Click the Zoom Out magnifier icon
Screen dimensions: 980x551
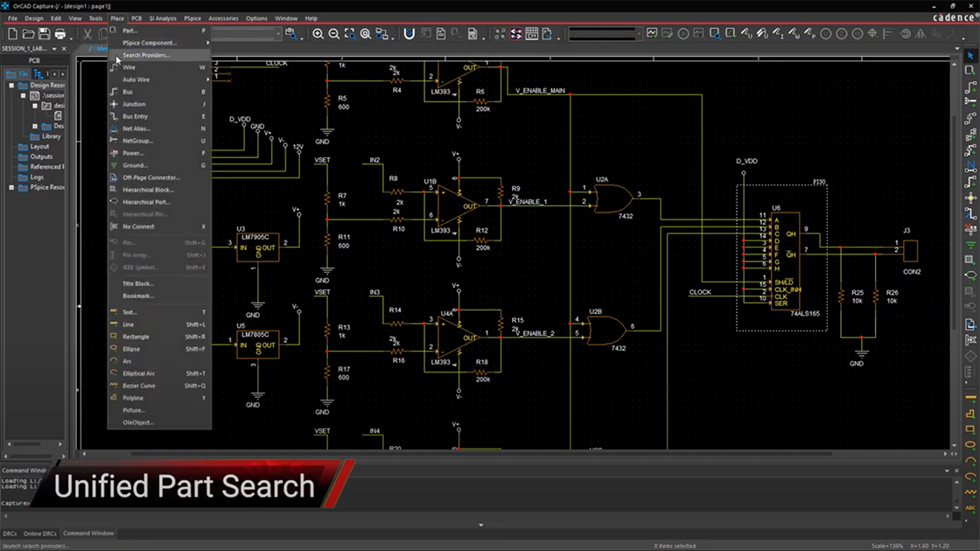(x=333, y=34)
